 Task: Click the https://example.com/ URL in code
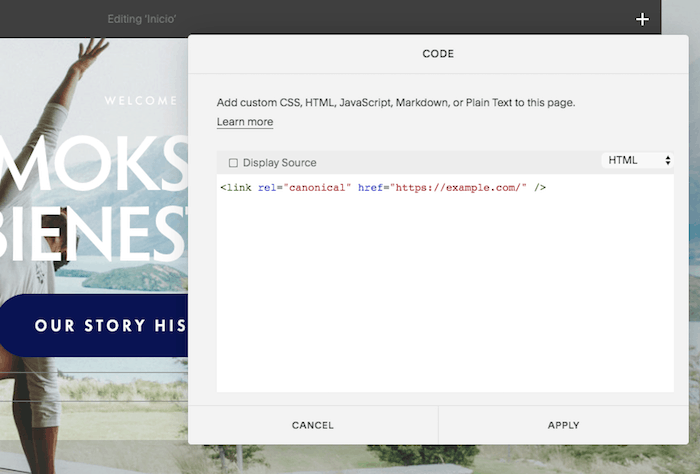click(458, 187)
